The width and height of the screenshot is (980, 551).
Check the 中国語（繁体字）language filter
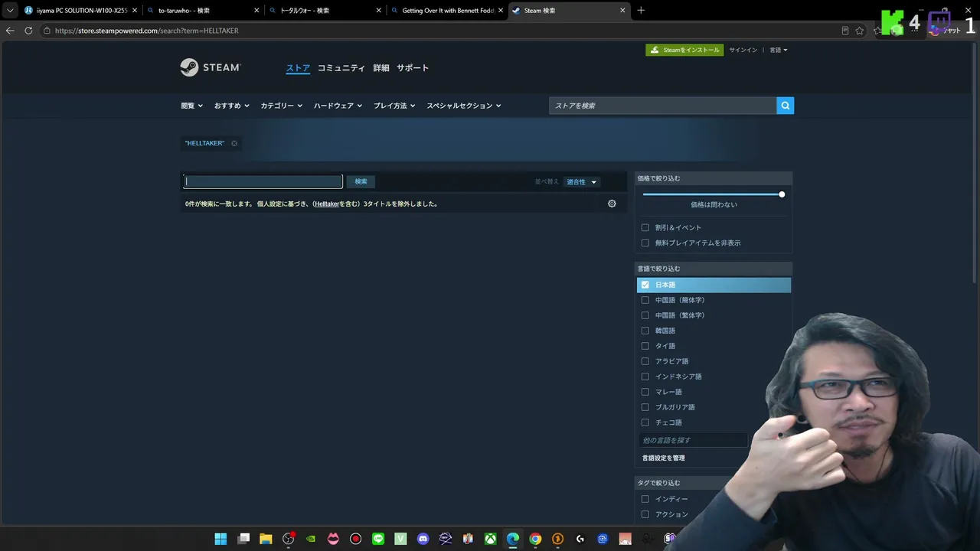pos(645,315)
